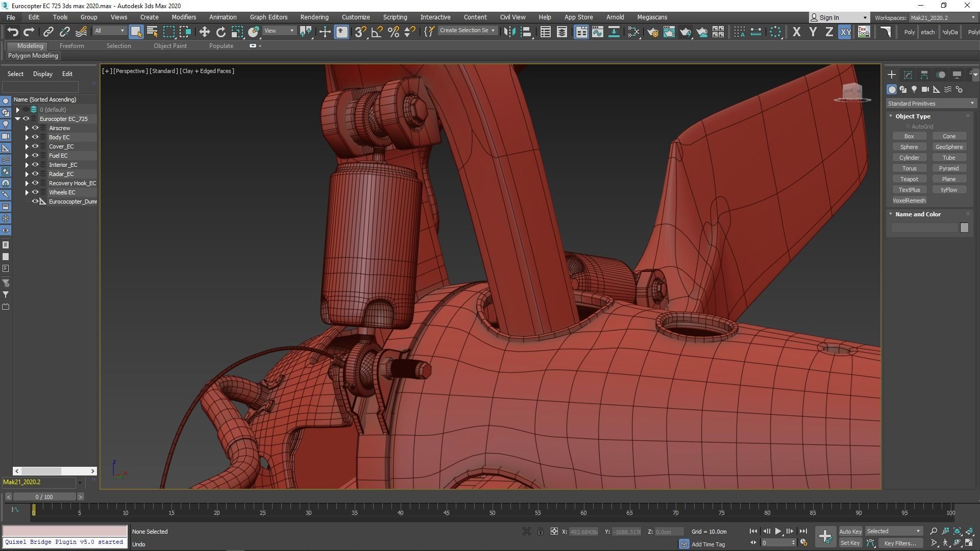Open the Rendering menu
980x551 pixels.
point(314,17)
